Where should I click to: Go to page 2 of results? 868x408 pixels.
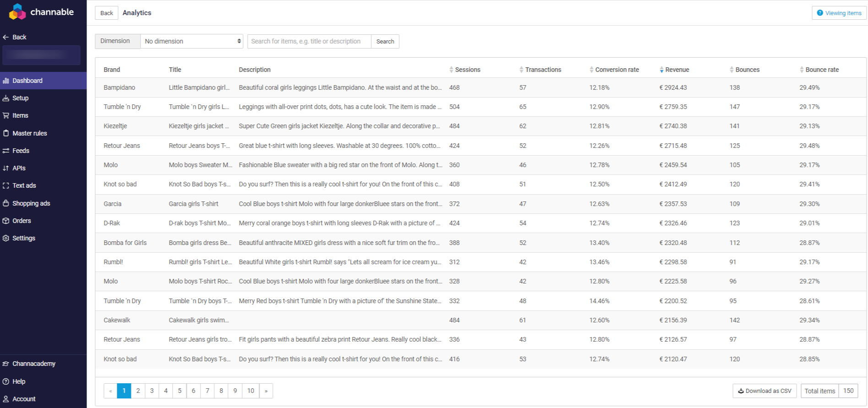(138, 391)
